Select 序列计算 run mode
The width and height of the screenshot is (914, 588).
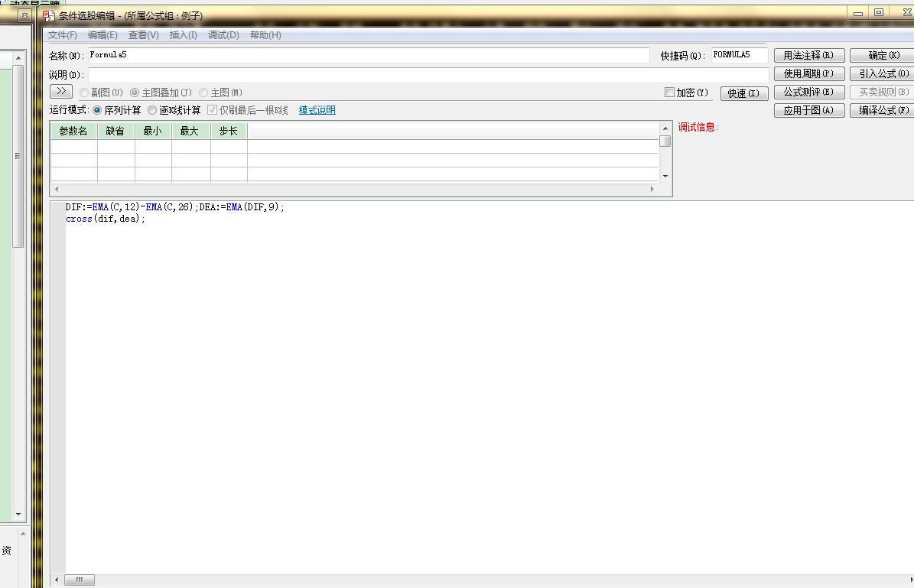[x=97, y=110]
